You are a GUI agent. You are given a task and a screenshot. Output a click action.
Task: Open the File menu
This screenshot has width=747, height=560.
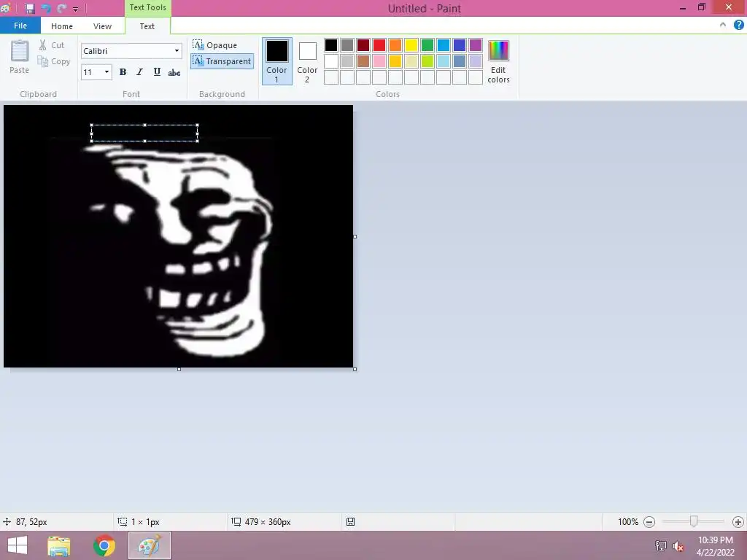[x=20, y=26]
